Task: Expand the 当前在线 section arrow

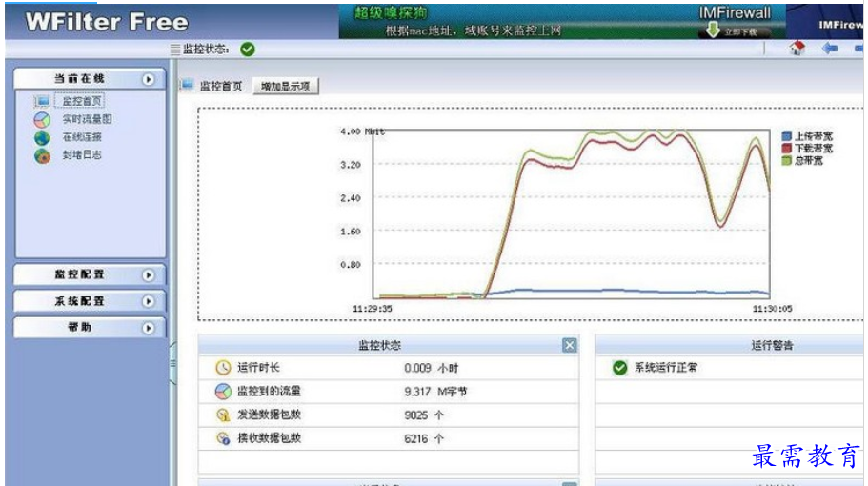Action: coord(149,79)
